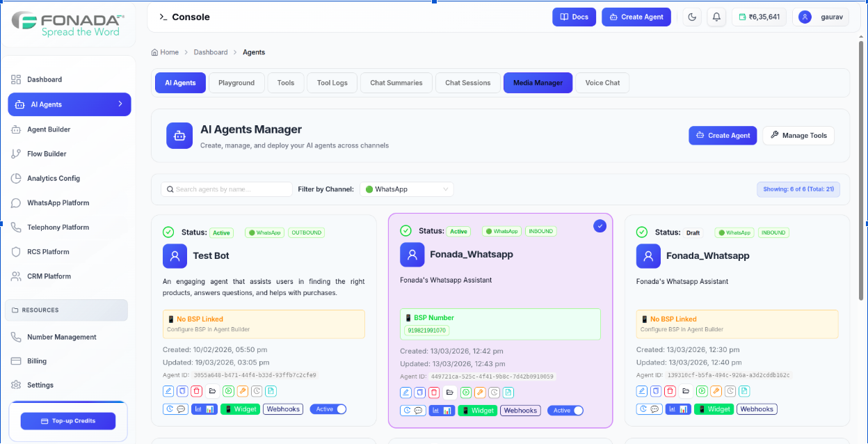This screenshot has width=868, height=444.
Task: Click the green play icon on the Test Bot card
Action: pos(228,391)
